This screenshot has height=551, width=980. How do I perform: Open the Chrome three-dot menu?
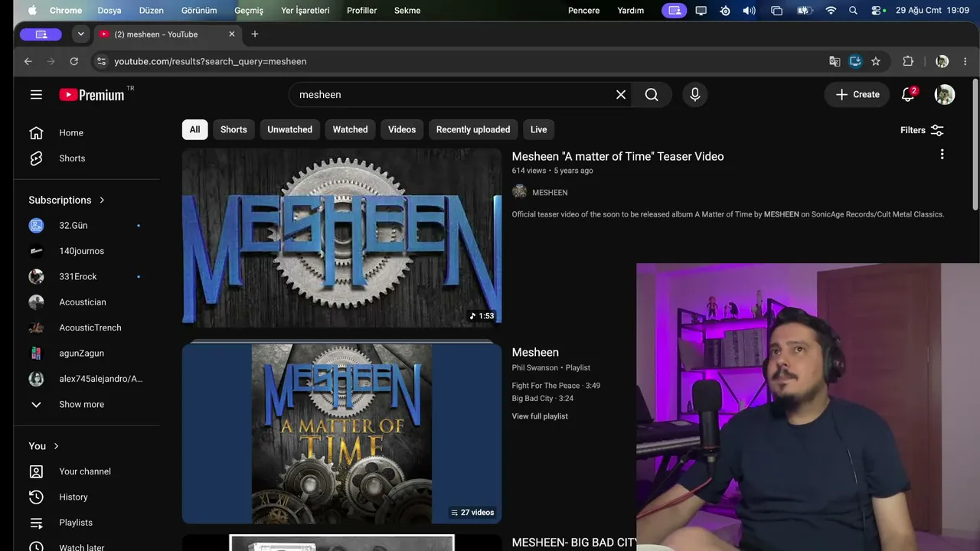click(965, 61)
